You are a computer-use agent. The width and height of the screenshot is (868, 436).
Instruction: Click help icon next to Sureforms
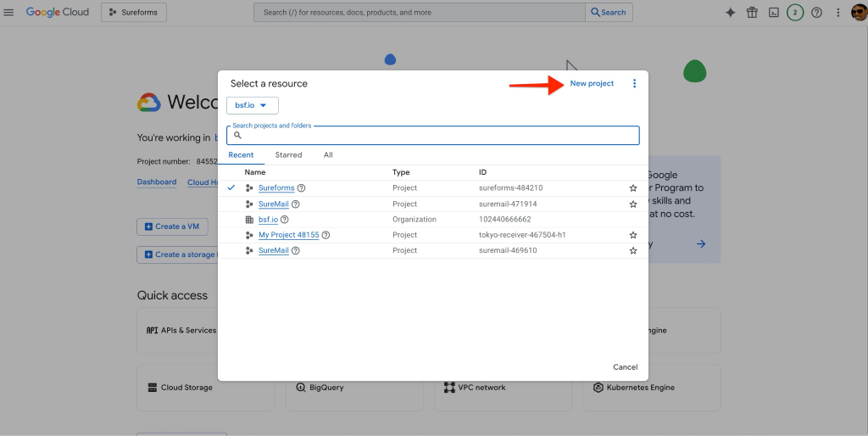(301, 188)
